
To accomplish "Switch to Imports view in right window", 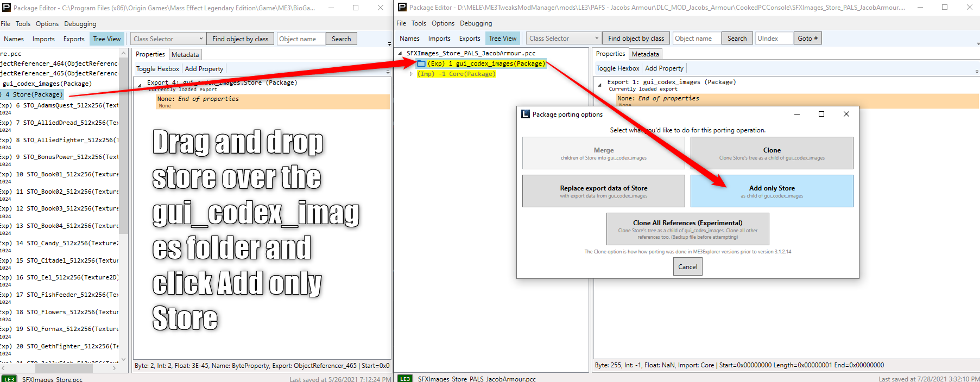I will click(439, 39).
